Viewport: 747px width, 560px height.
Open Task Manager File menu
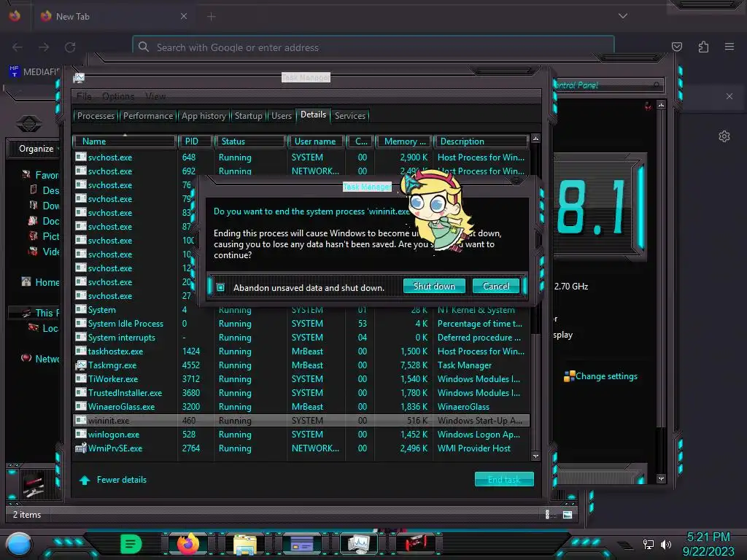tap(84, 96)
